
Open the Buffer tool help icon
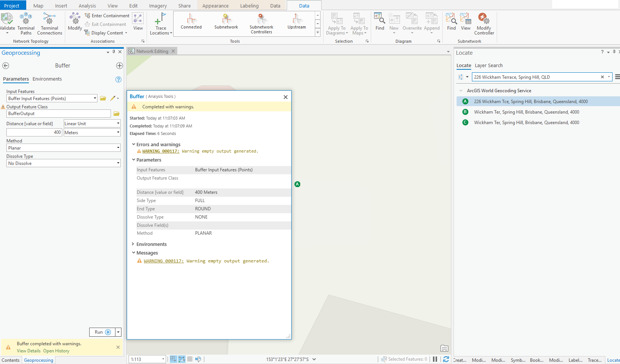(x=118, y=79)
